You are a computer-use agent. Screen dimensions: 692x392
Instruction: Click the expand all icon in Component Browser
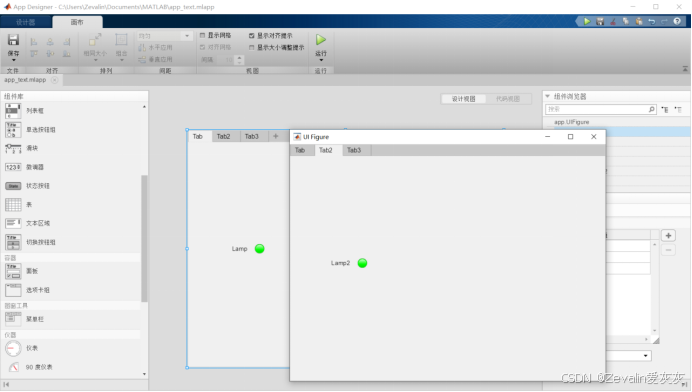pos(665,109)
